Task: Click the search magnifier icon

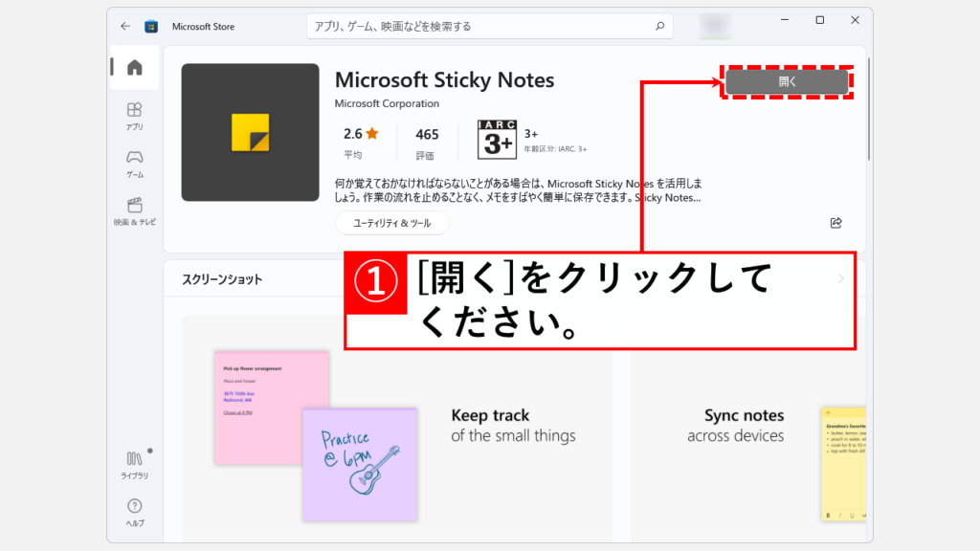Action: (659, 26)
